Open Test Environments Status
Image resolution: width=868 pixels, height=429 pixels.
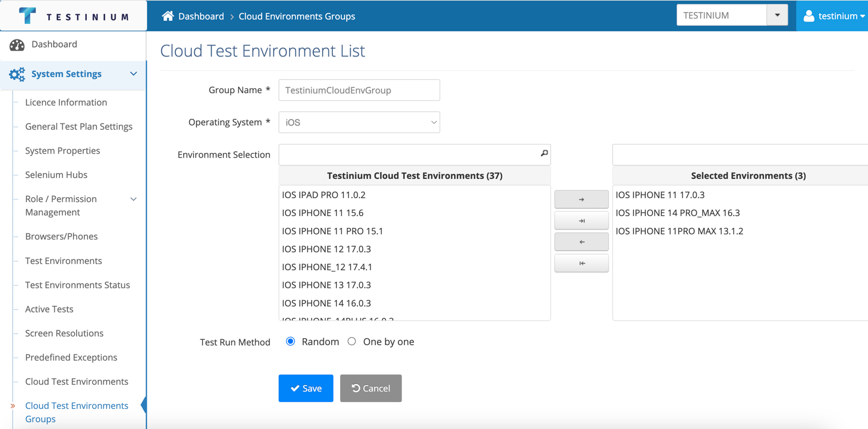[x=78, y=285]
